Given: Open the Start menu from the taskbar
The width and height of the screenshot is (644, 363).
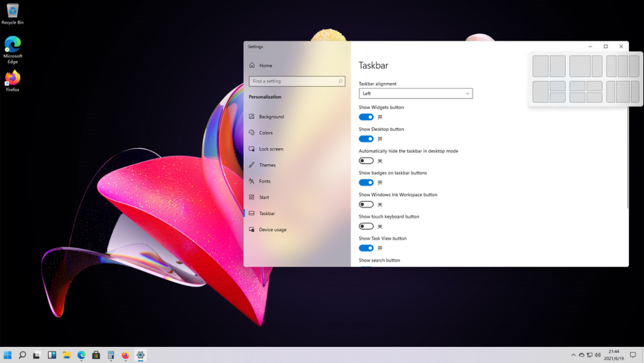Looking at the screenshot, I should coord(8,355).
